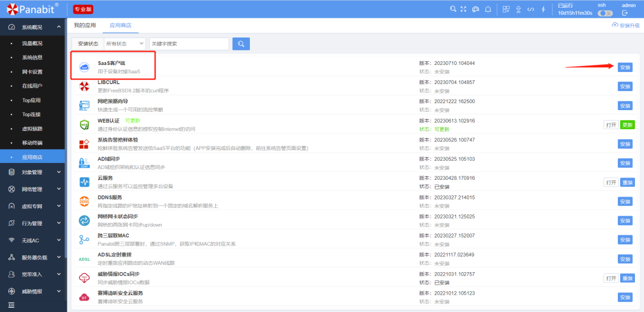Click the green 更新 button for WEB认证
This screenshot has width=644, height=312.
[627, 125]
